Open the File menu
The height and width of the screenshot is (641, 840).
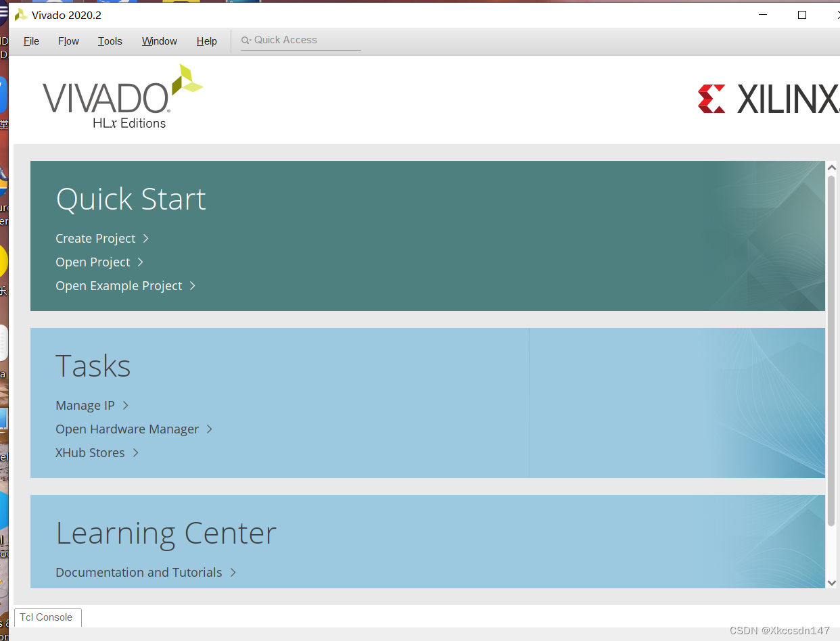31,41
